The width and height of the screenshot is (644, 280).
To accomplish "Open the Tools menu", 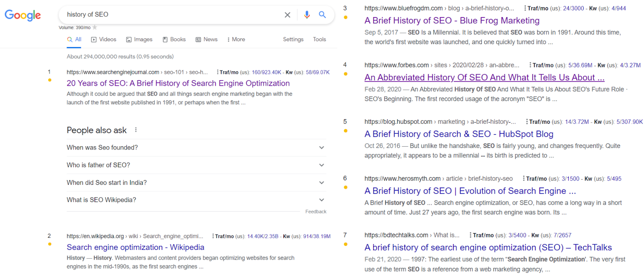I will click(320, 39).
